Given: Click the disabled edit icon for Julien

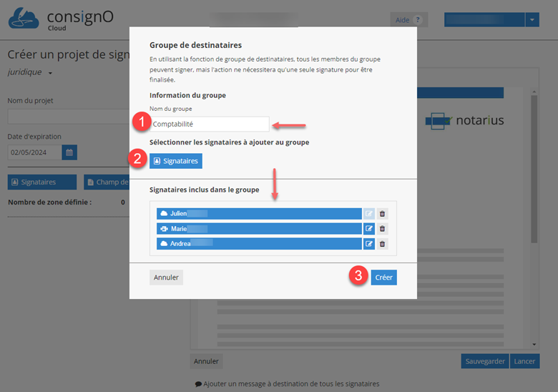Looking at the screenshot, I should click(369, 214).
